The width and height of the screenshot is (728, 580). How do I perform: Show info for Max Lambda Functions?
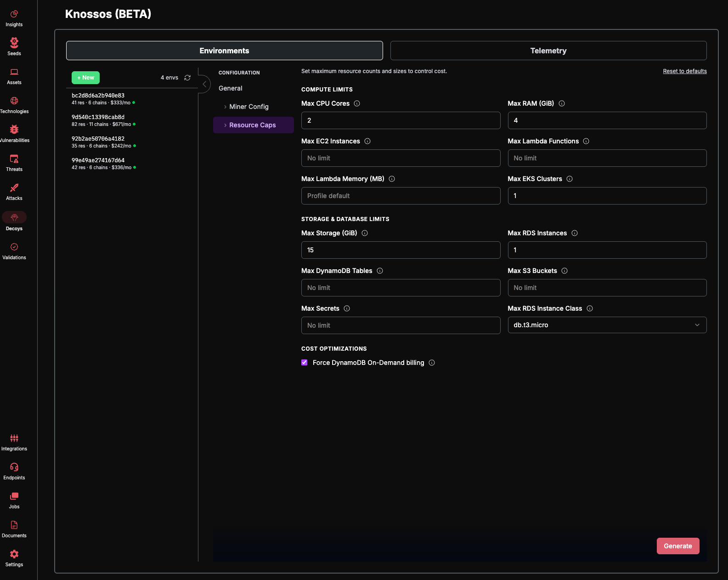click(586, 141)
